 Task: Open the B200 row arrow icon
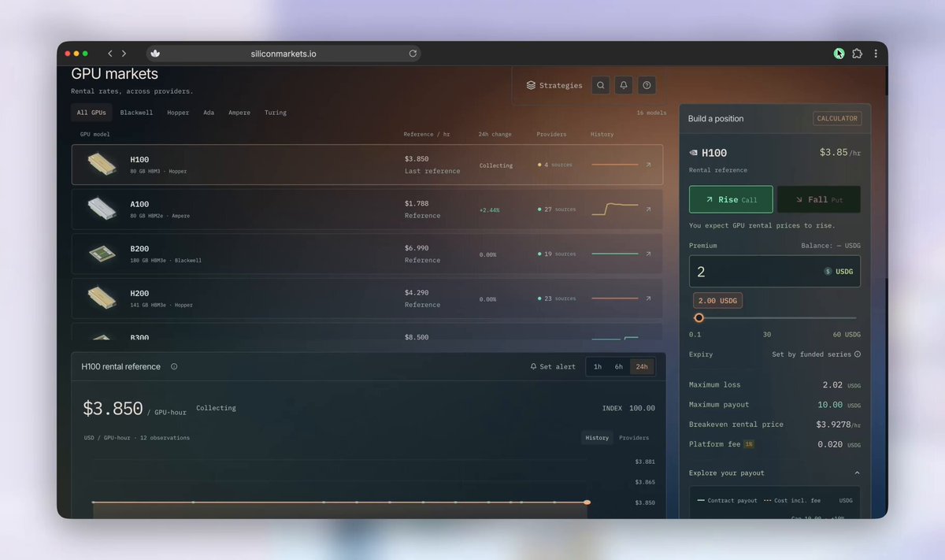648,254
